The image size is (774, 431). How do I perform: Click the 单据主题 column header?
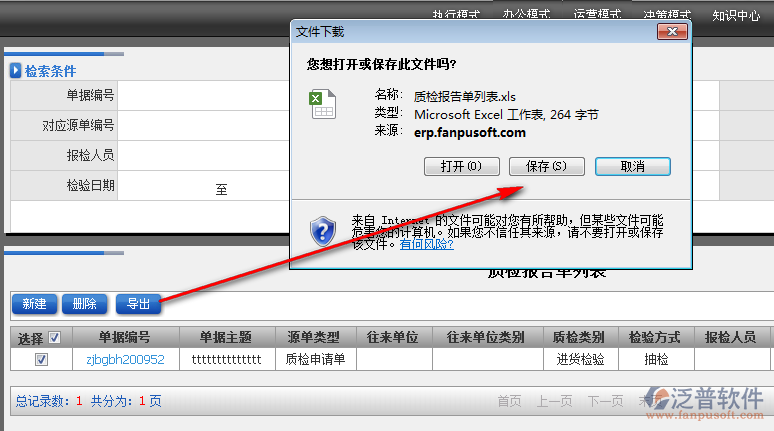pyautogui.click(x=227, y=337)
